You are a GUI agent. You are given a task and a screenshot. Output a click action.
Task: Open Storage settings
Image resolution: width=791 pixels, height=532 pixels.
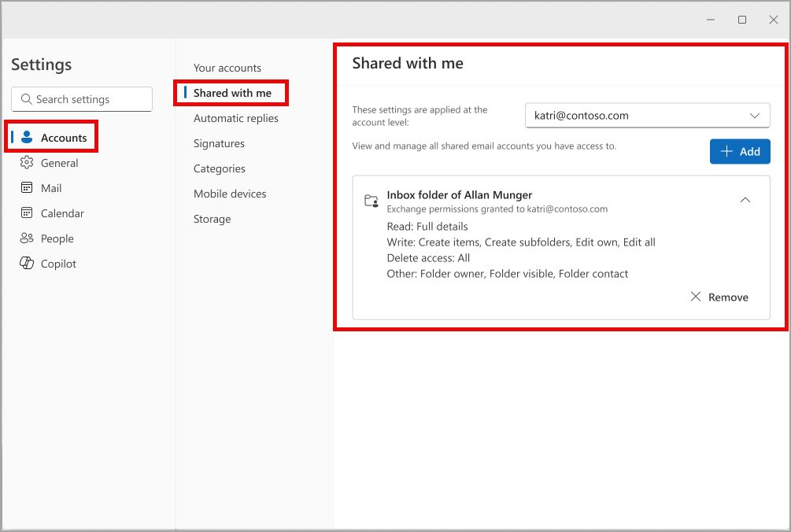pos(212,219)
